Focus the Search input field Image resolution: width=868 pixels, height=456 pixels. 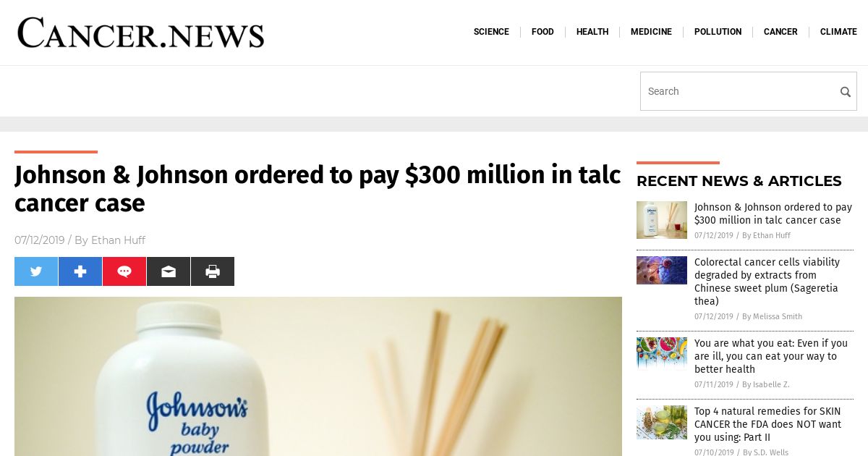point(739,91)
